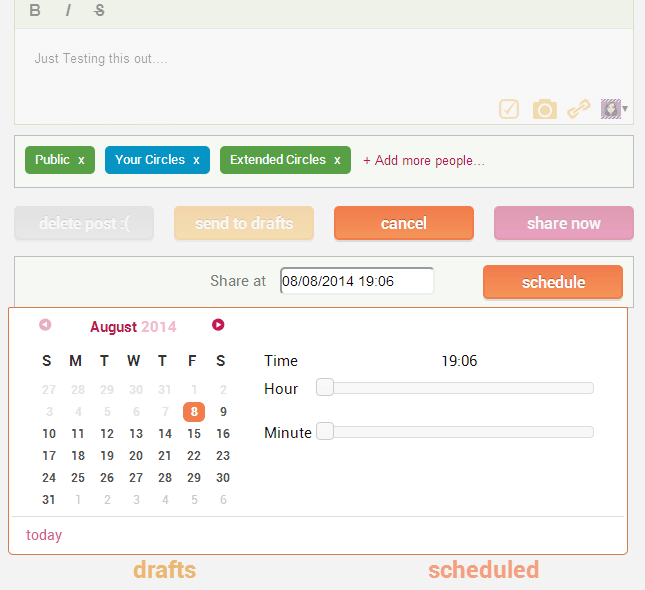The width and height of the screenshot is (645, 590).
Task: Add a photo with the camera icon
Action: 545,109
